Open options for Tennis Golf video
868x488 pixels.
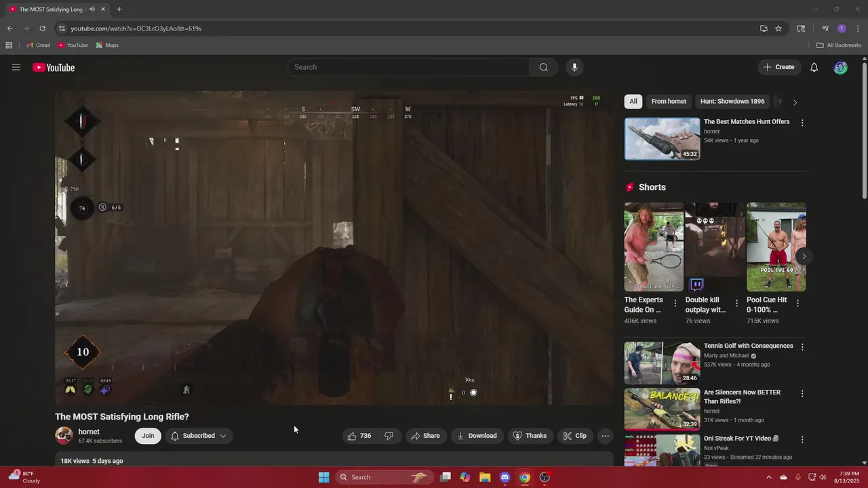pyautogui.click(x=802, y=347)
